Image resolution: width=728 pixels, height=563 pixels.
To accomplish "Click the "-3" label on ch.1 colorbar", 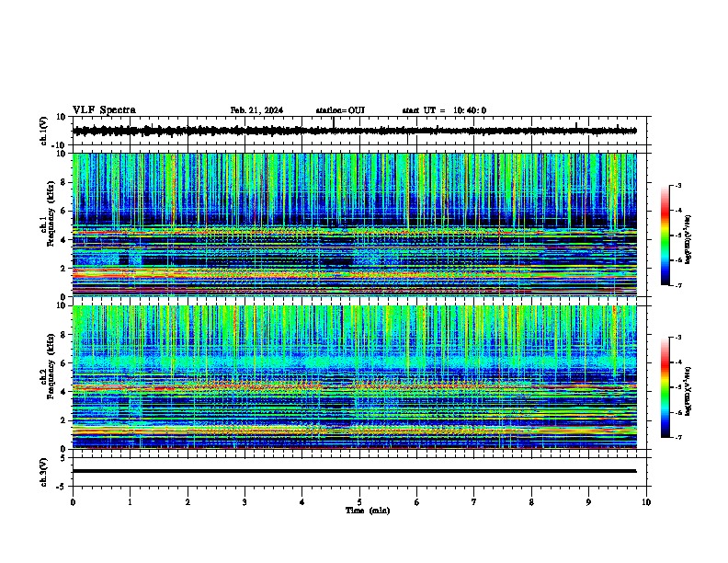I will (678, 186).
